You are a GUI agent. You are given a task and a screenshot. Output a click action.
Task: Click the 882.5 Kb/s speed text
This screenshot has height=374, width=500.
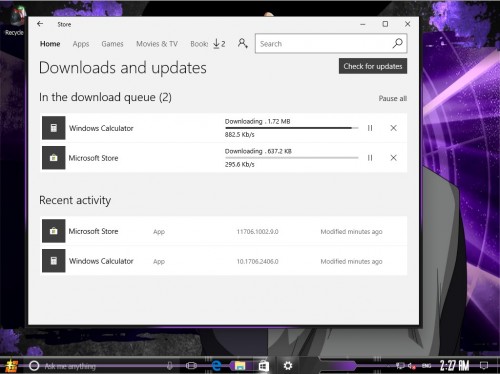(240, 135)
